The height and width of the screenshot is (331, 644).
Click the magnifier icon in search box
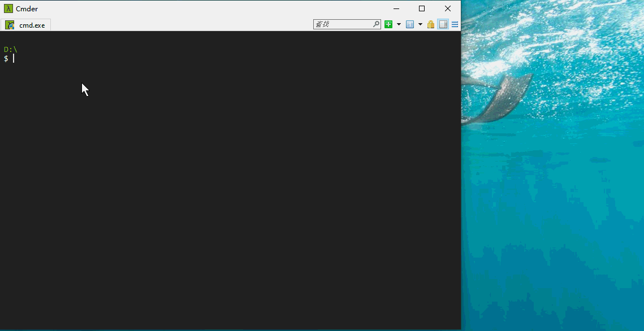click(x=376, y=24)
